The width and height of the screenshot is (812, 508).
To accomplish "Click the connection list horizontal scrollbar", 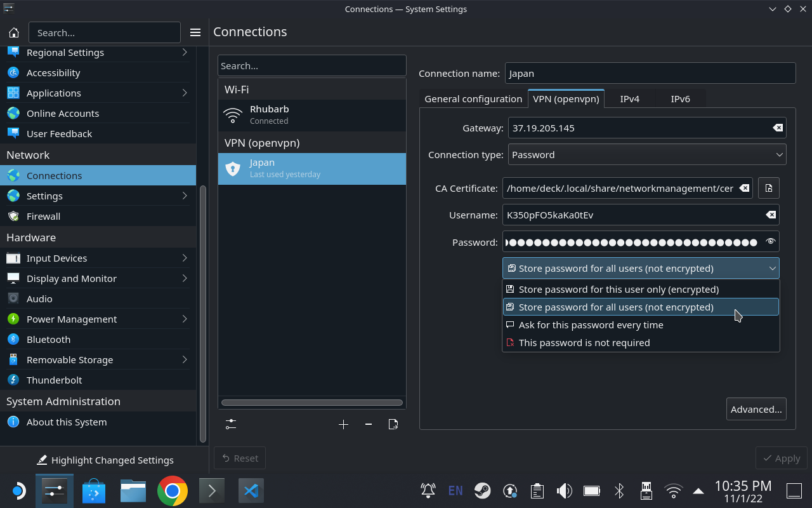I will [312, 403].
